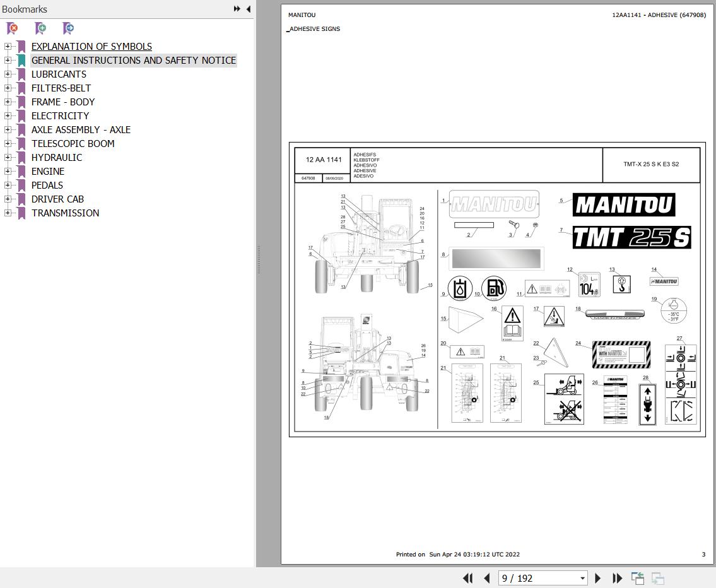Click the bookmark icon beside ELECTRICITY

click(x=21, y=117)
